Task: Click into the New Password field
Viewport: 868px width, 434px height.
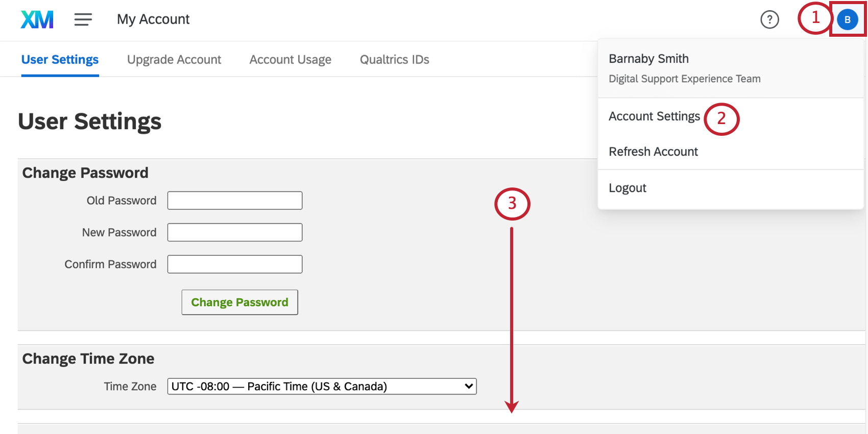Action: tap(235, 232)
